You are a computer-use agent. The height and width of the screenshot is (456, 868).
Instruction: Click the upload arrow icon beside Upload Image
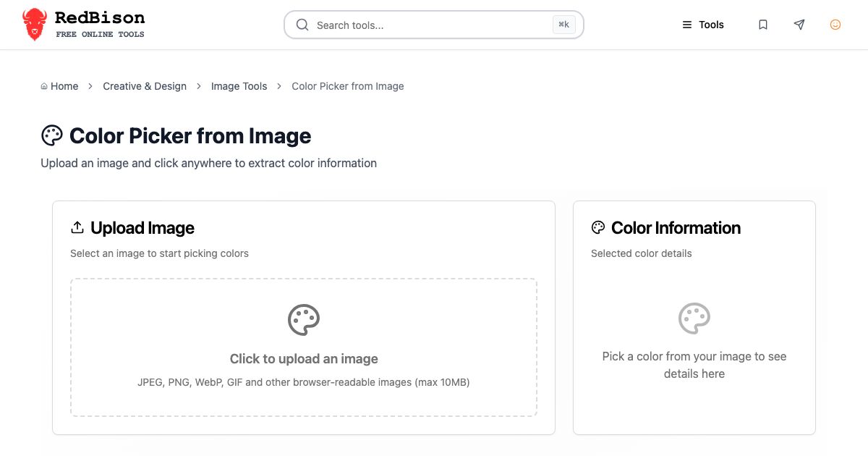click(x=77, y=227)
